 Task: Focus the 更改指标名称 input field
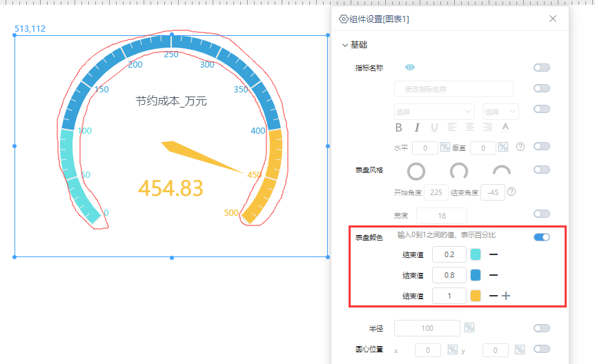pos(453,89)
